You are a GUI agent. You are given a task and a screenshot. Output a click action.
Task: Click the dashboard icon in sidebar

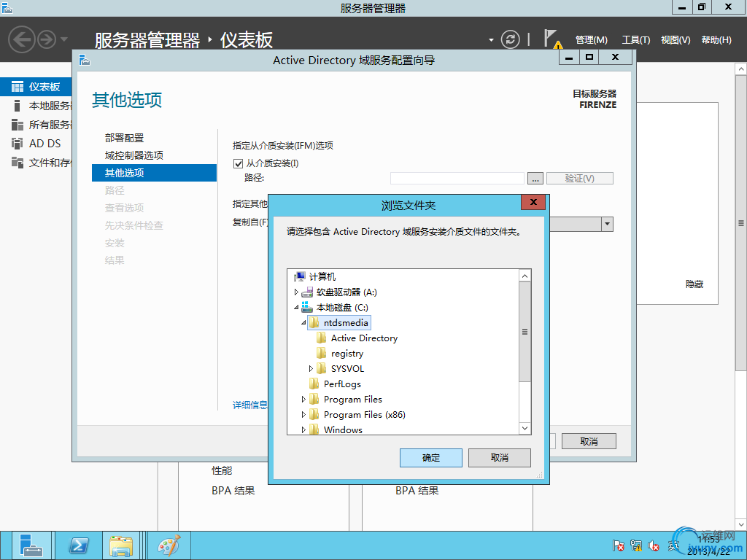tap(18, 87)
